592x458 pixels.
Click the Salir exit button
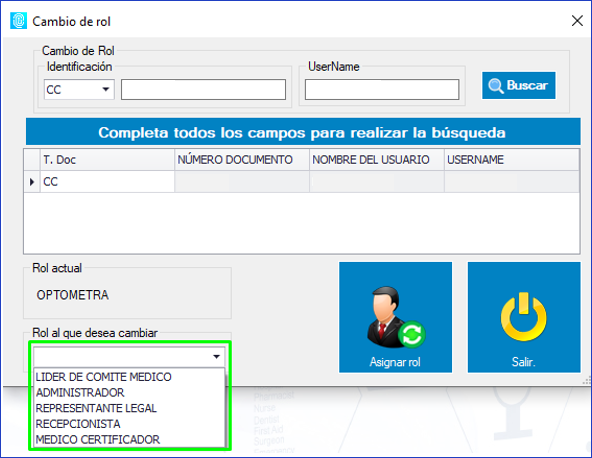524,317
